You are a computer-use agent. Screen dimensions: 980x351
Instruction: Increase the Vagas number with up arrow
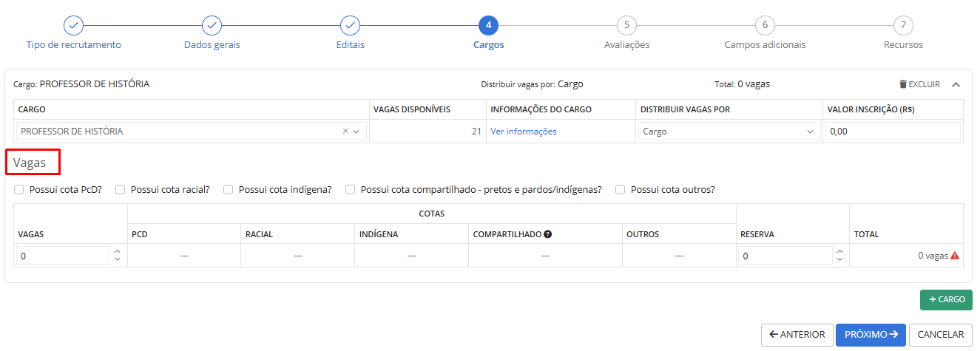117,252
